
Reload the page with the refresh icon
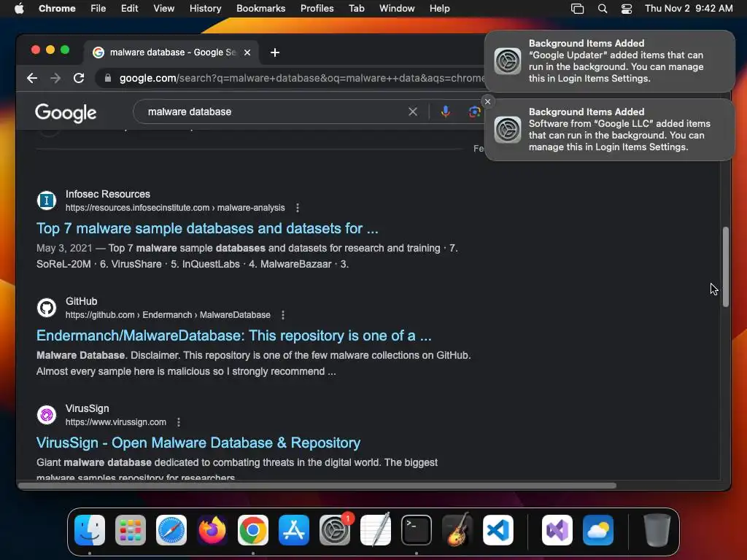tap(79, 78)
